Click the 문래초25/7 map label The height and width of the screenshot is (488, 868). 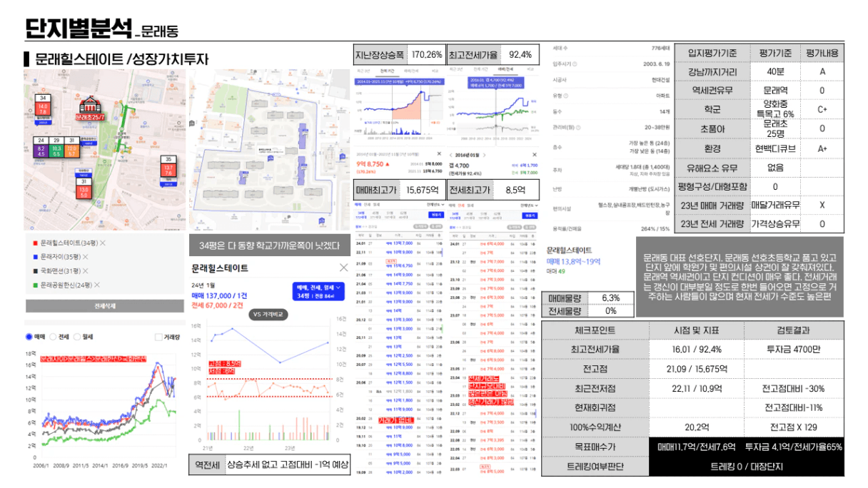[x=91, y=116]
